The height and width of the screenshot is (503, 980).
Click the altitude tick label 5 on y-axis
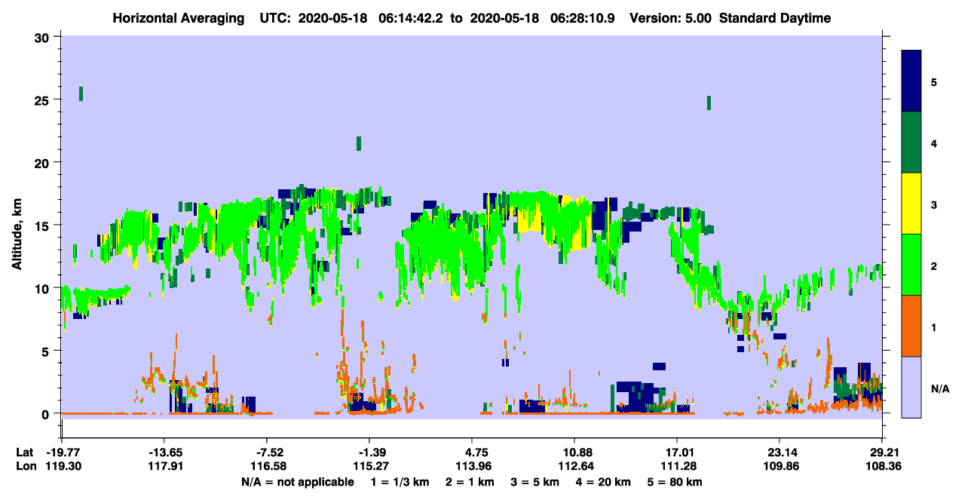tap(47, 351)
